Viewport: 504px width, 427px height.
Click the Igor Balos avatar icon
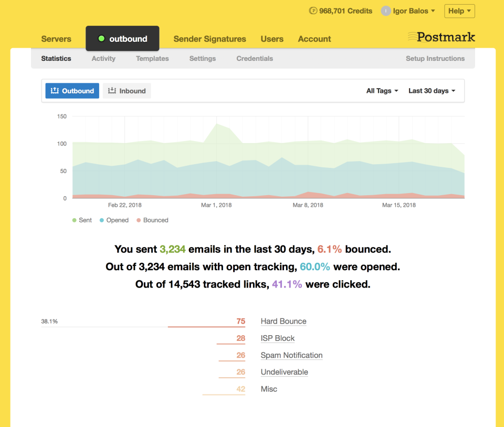click(385, 10)
